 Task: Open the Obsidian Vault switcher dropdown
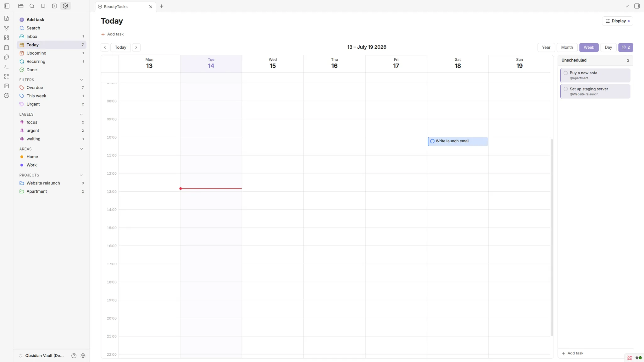[42, 356]
